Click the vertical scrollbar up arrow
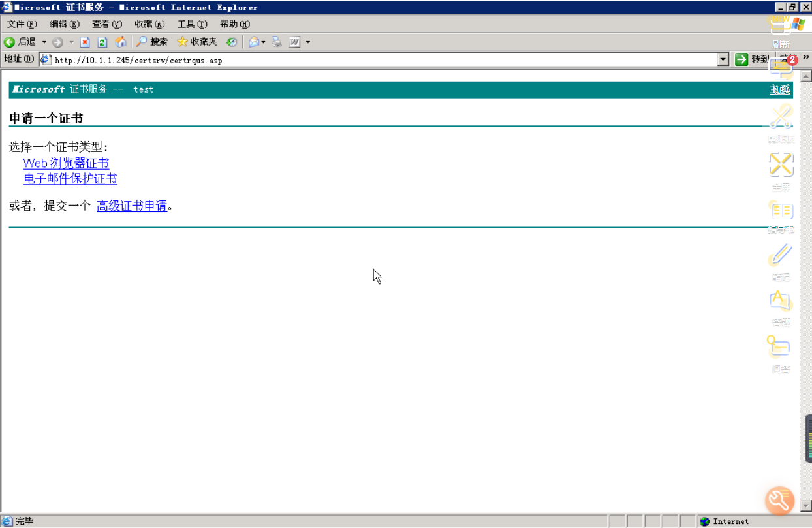Screen dimensions: 812x528 pyautogui.click(x=806, y=76)
